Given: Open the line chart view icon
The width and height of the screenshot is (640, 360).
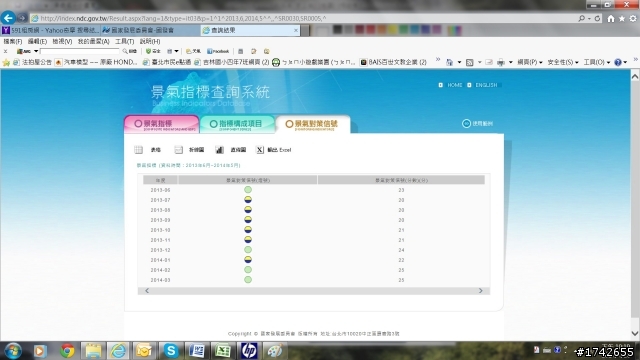Looking at the screenshot, I should pyautogui.click(x=178, y=150).
